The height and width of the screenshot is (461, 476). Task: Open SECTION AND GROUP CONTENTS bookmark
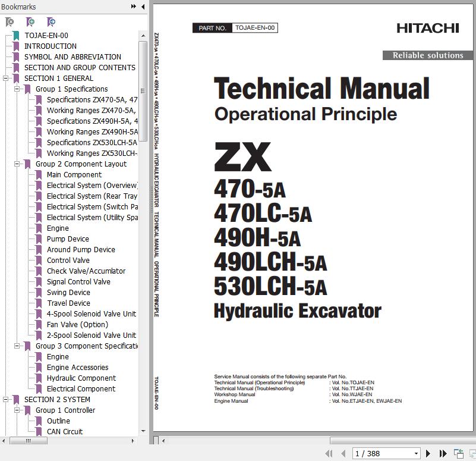click(x=80, y=67)
